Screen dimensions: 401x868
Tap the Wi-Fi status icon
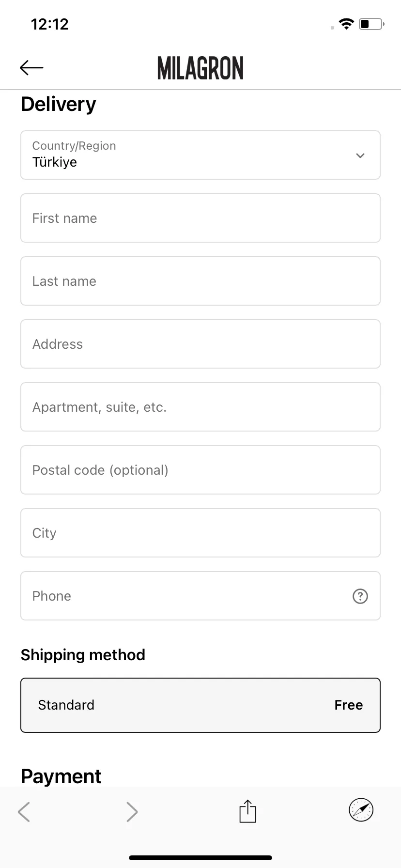[346, 24]
